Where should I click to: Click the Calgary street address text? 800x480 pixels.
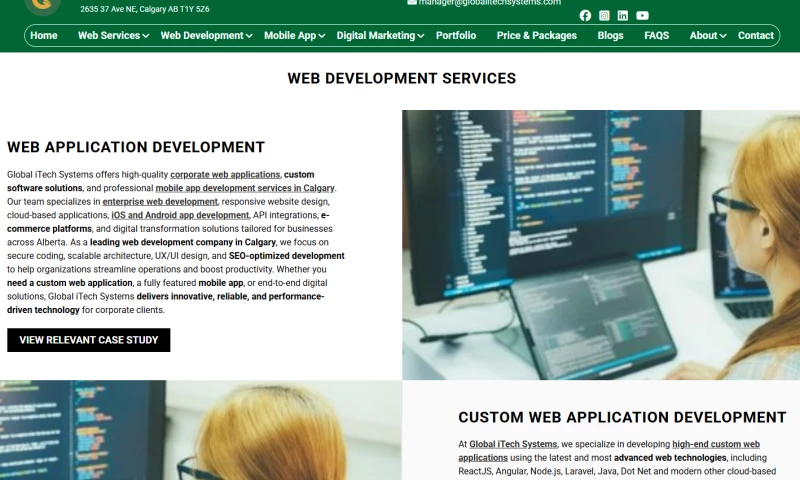click(x=144, y=9)
